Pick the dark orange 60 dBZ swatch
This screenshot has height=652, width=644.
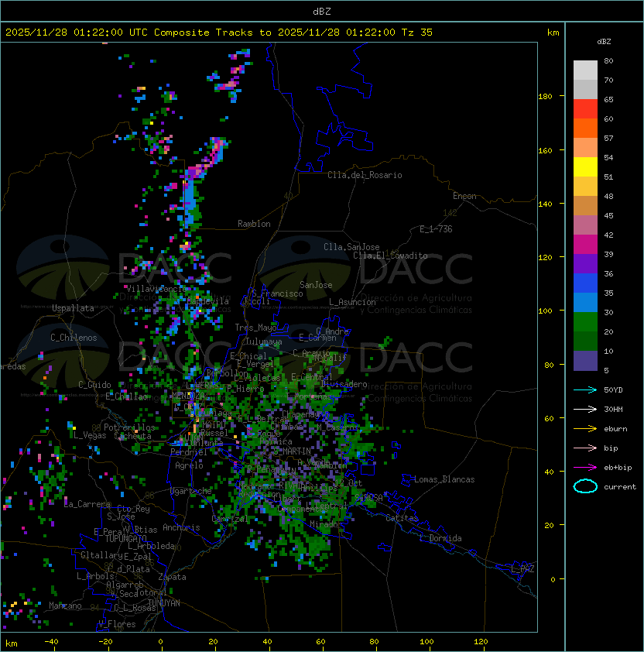click(x=585, y=128)
